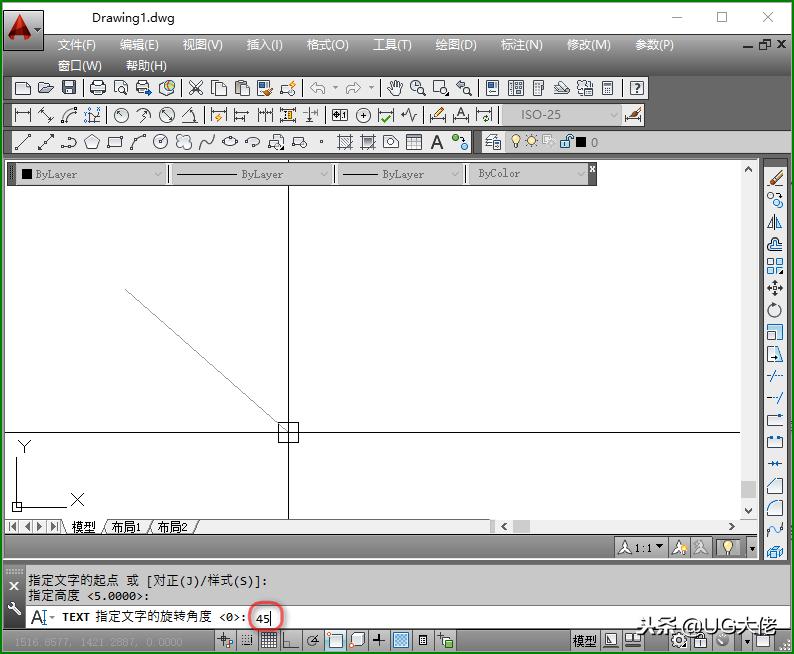Open the 绘图(D) menu

pos(456,45)
